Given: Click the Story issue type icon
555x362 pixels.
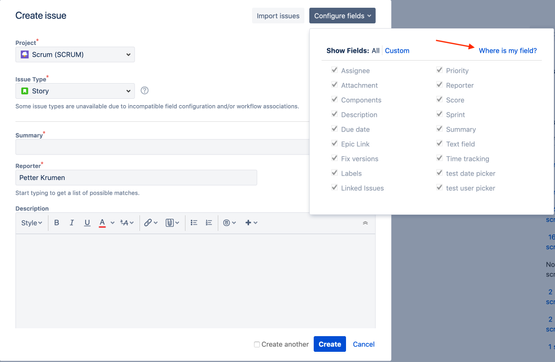Looking at the screenshot, I should (x=24, y=91).
